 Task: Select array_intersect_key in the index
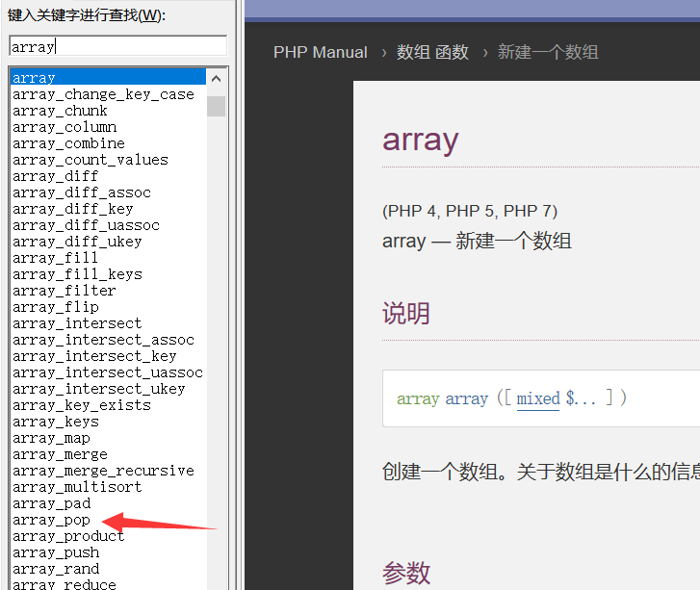coord(94,356)
